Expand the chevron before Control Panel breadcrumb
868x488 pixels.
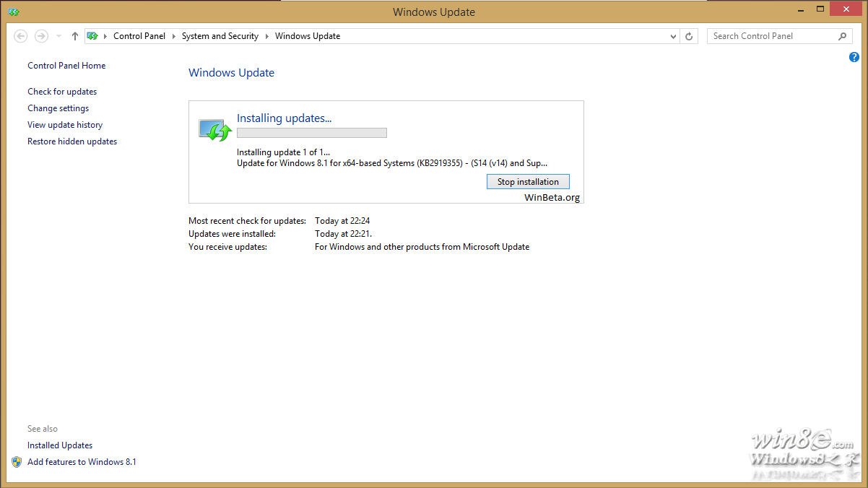click(105, 36)
